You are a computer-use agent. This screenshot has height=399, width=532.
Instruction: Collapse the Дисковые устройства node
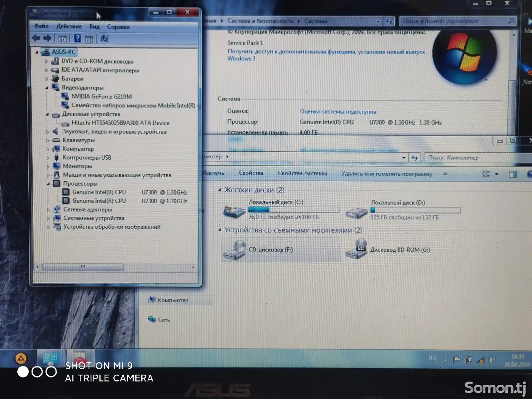coord(47,114)
